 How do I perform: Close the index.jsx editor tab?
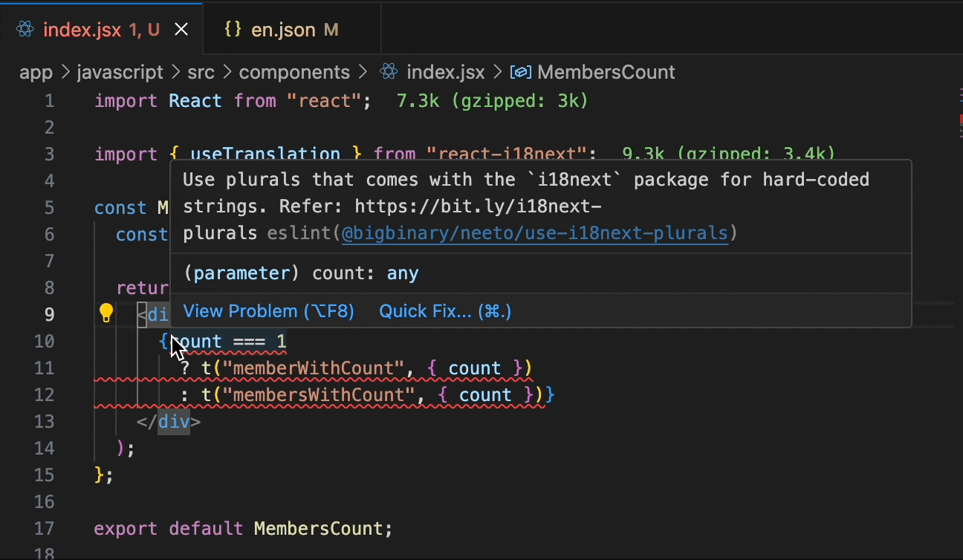click(x=181, y=30)
